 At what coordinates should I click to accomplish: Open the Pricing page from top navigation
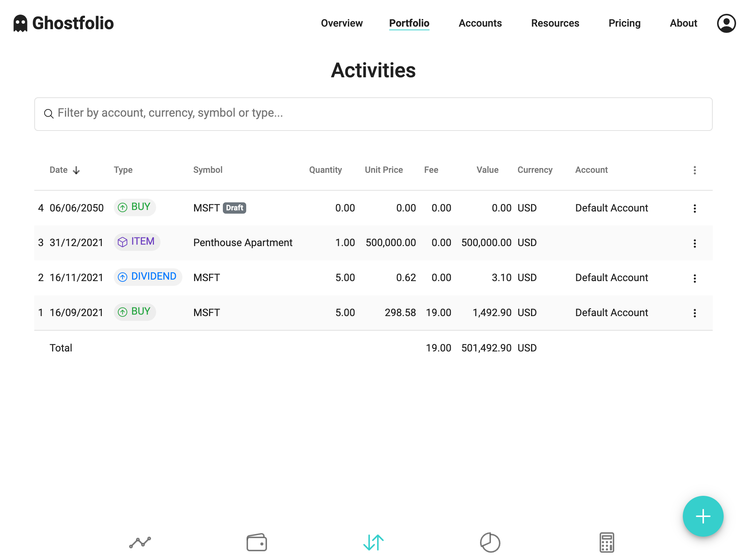tap(624, 23)
